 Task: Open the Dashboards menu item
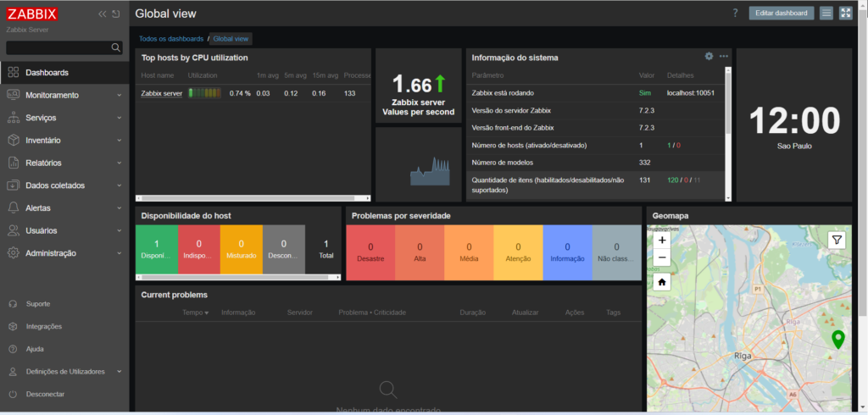pyautogui.click(x=64, y=73)
